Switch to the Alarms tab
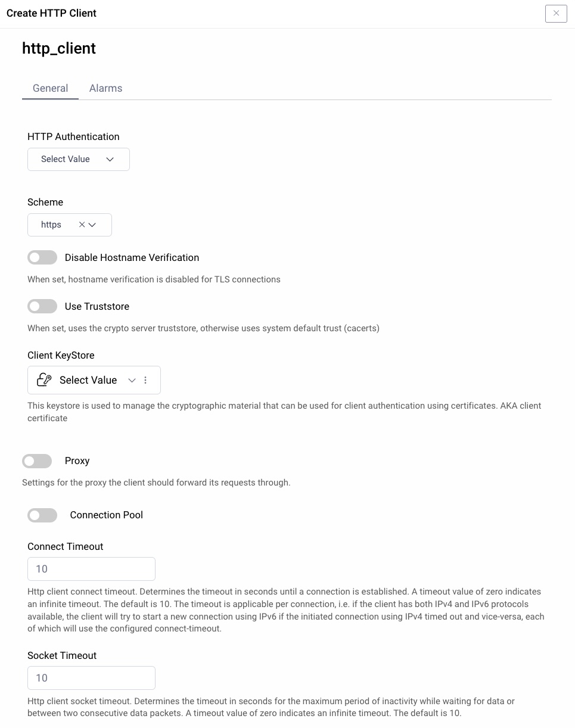Image resolution: width=575 pixels, height=728 pixels. click(105, 88)
